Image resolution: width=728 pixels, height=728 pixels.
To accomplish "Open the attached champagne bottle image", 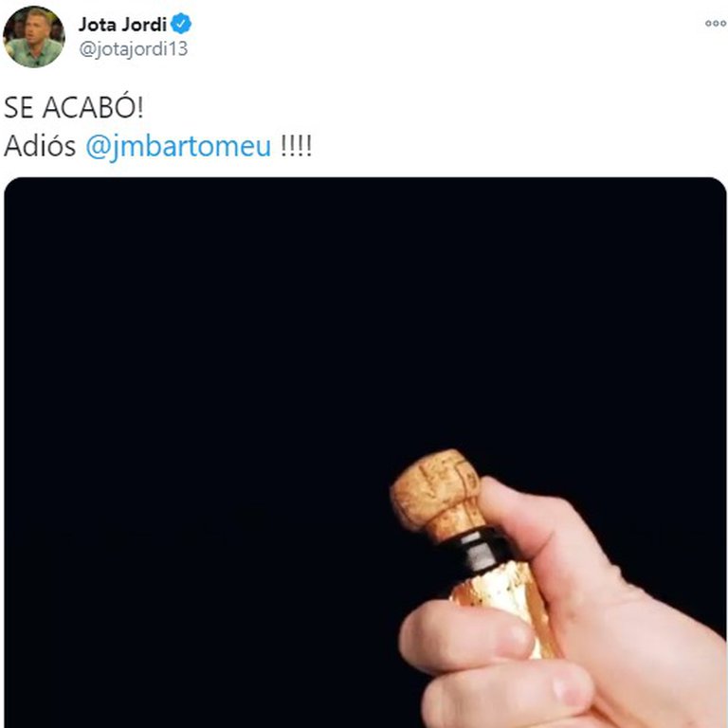I will (365, 452).
